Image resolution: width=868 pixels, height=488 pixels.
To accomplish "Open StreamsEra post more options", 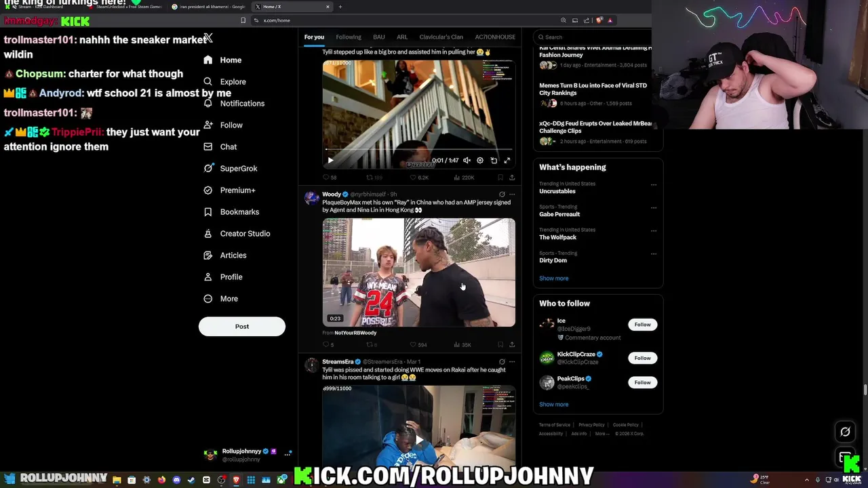I will [x=512, y=362].
